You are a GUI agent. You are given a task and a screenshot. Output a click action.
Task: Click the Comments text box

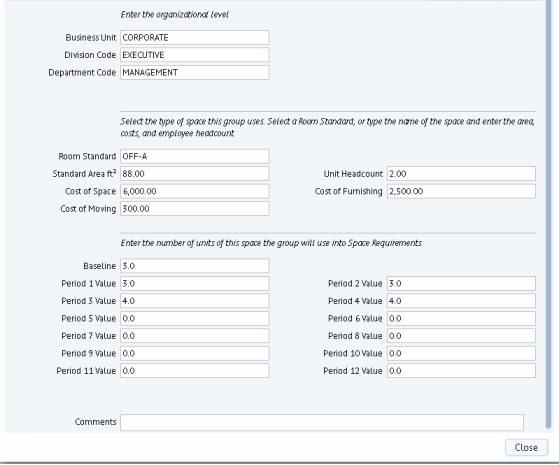point(322,422)
